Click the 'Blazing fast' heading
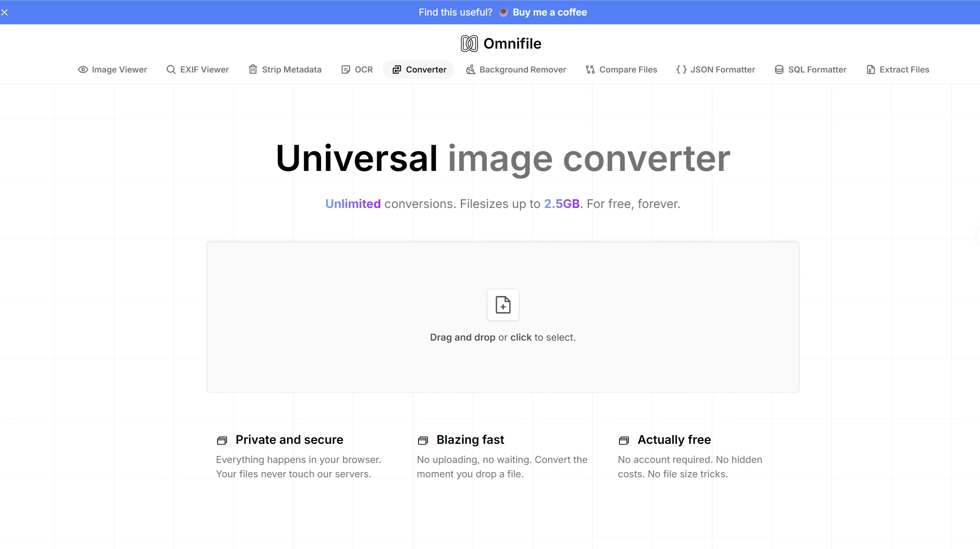This screenshot has width=980, height=549. 470,439
